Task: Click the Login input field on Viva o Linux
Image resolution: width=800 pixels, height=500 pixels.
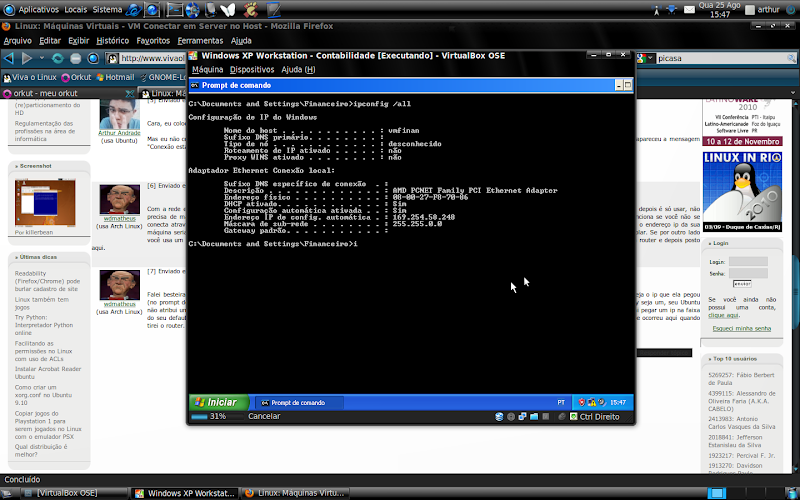Action: (748, 262)
